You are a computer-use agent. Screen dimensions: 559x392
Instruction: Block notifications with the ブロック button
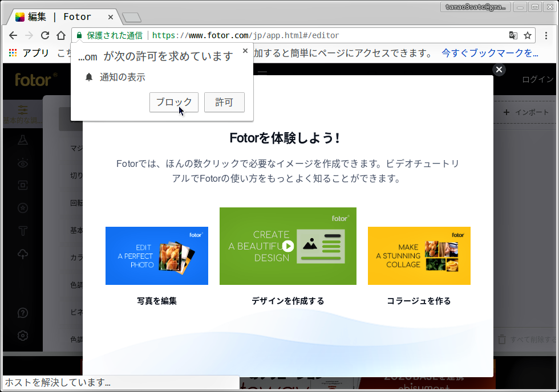[174, 102]
